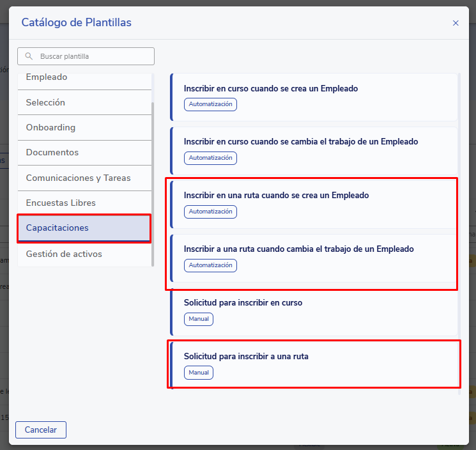476x450 pixels.
Task: Go to the Documentos category
Action: tap(84, 152)
